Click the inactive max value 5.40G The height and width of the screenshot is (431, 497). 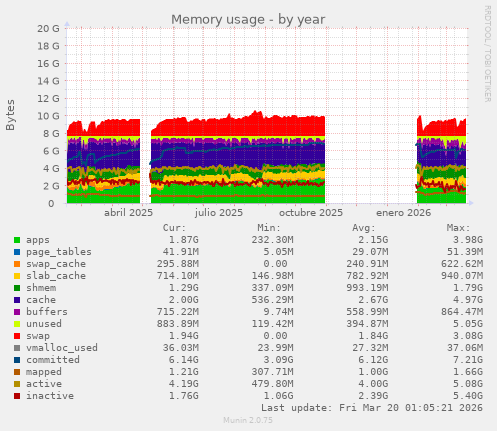[x=468, y=396]
